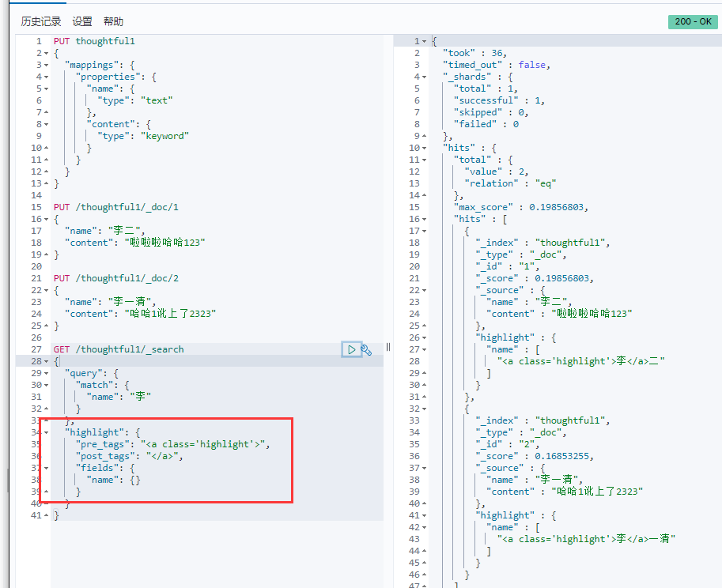722x588 pixels.
Task: Collapse second hit object fold line 32
Action: tap(424, 409)
